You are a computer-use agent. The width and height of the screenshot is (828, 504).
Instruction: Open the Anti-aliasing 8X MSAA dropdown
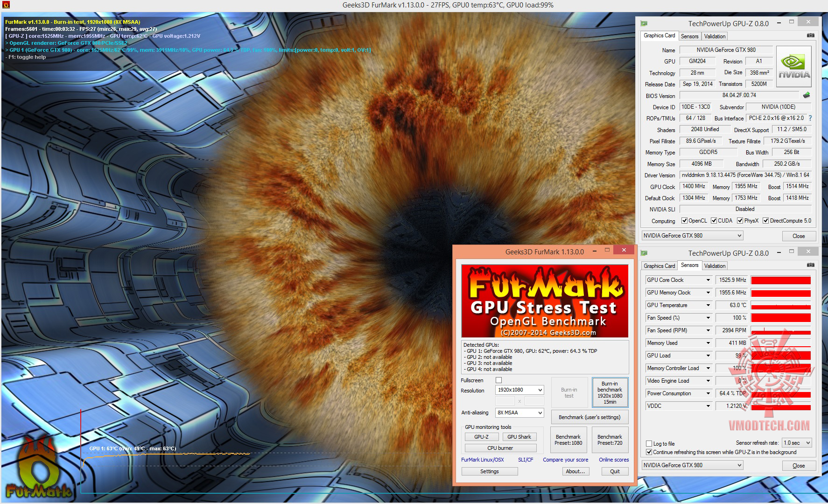(519, 413)
